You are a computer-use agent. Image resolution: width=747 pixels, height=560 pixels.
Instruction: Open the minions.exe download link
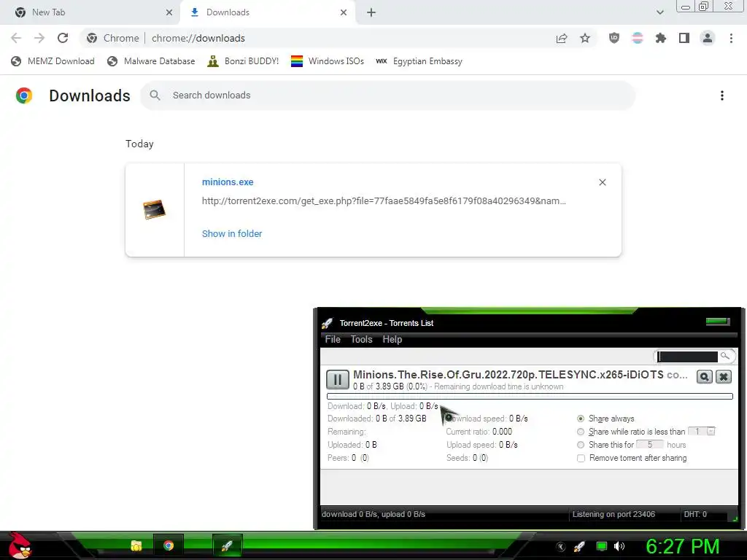(228, 182)
